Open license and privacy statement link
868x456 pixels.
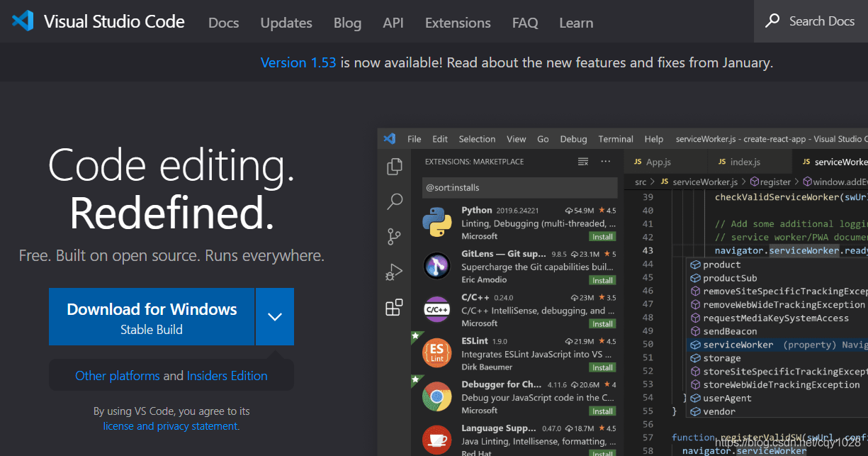(171, 426)
